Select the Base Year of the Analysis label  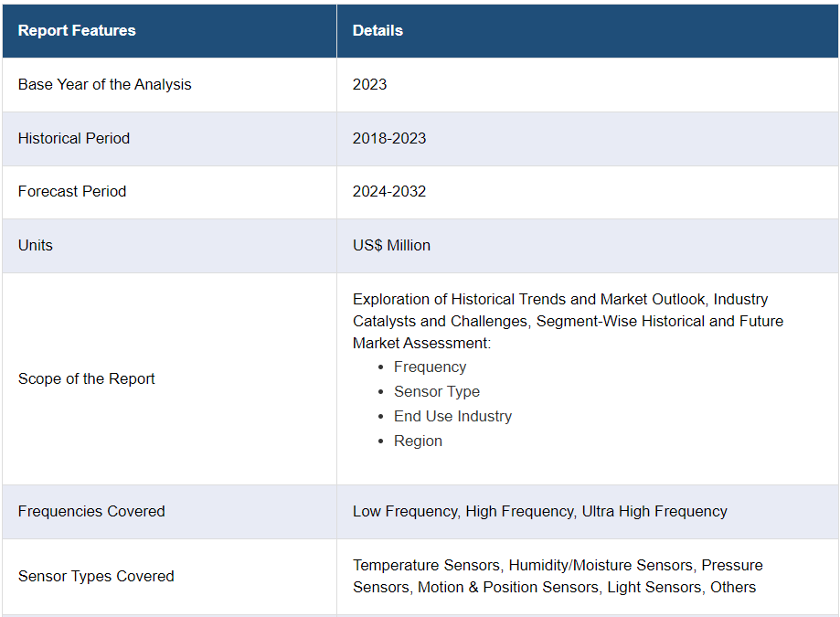click(105, 84)
